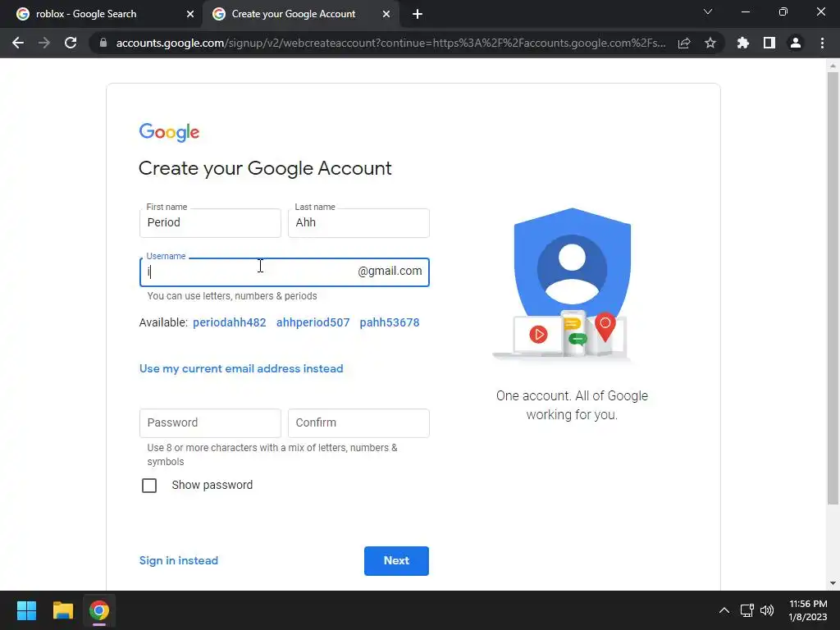Click the Show password label text
This screenshot has width=840, height=630.
212,485
